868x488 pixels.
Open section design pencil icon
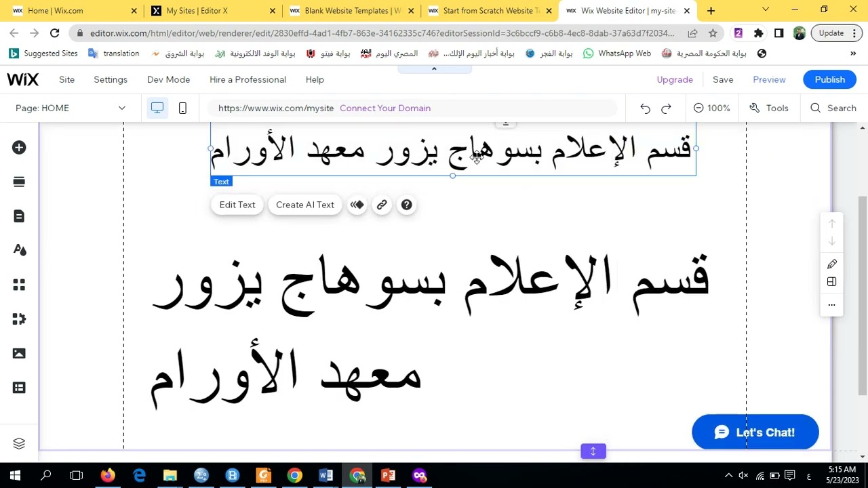click(832, 264)
